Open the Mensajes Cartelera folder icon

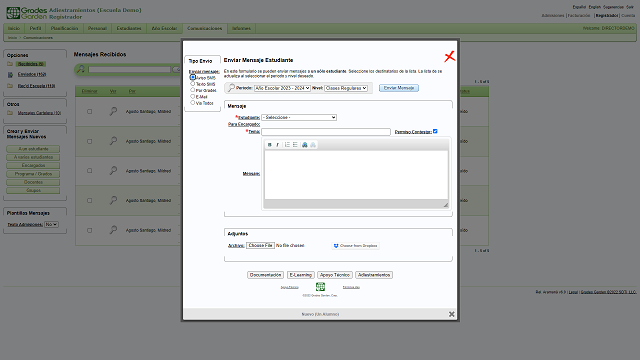coord(10,113)
